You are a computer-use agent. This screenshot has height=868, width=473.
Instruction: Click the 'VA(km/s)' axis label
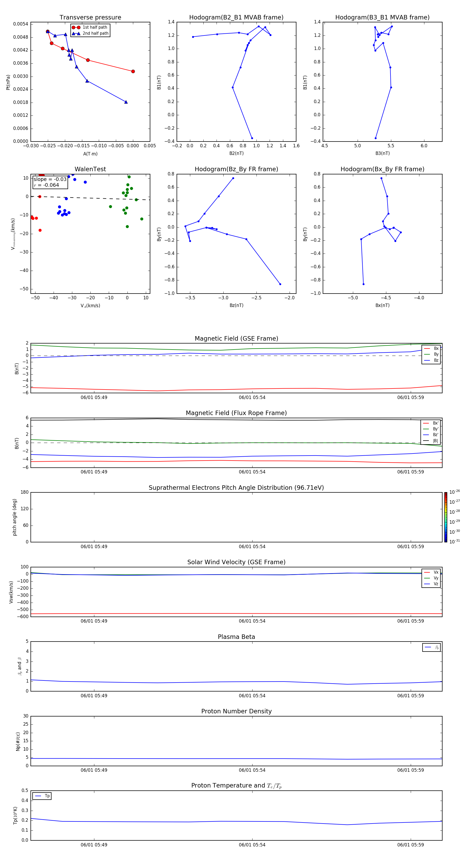[x=90, y=306]
